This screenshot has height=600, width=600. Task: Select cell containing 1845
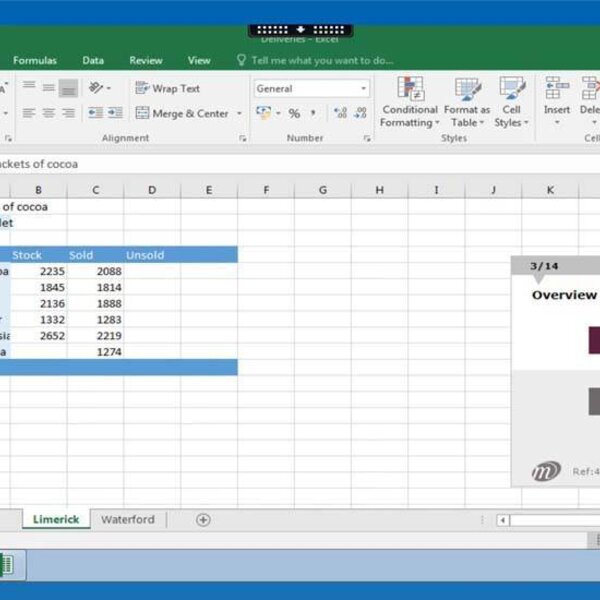38,287
